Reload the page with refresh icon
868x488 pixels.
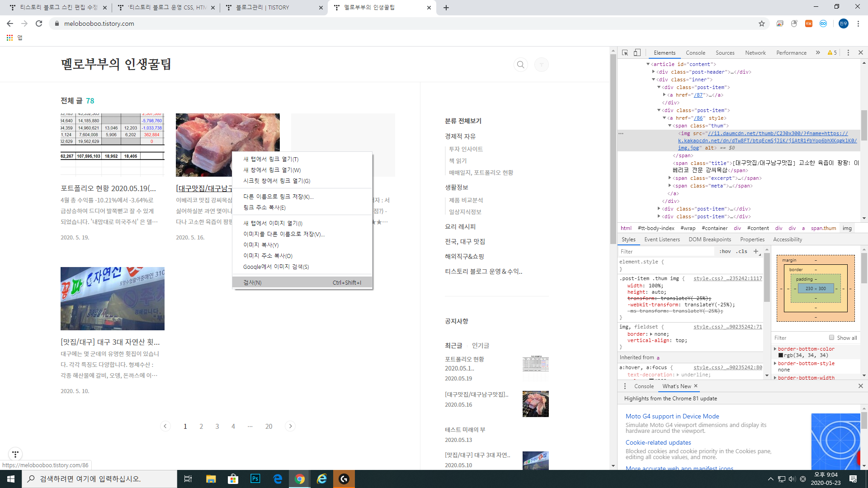pyautogui.click(x=39, y=23)
